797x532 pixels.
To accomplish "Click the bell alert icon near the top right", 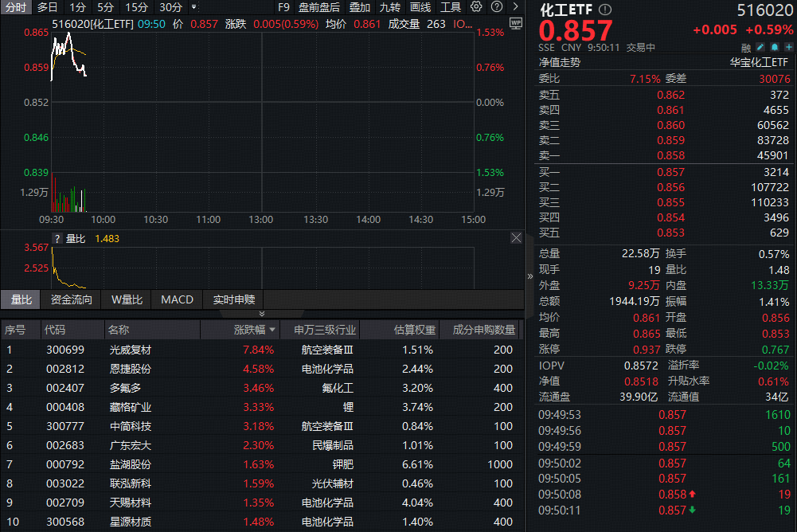I will point(774,47).
